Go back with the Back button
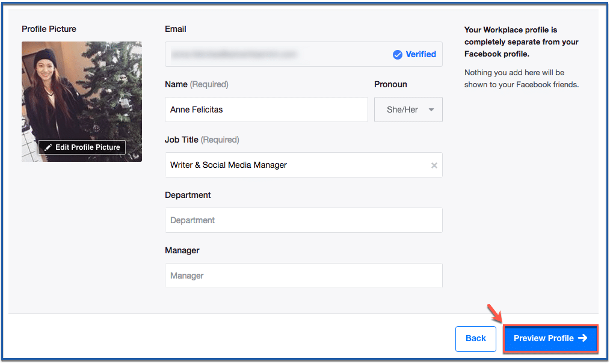 [475, 339]
